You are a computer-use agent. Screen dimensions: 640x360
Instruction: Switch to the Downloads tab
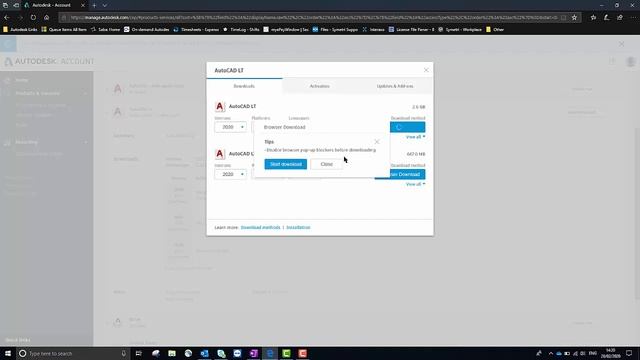tap(244, 86)
